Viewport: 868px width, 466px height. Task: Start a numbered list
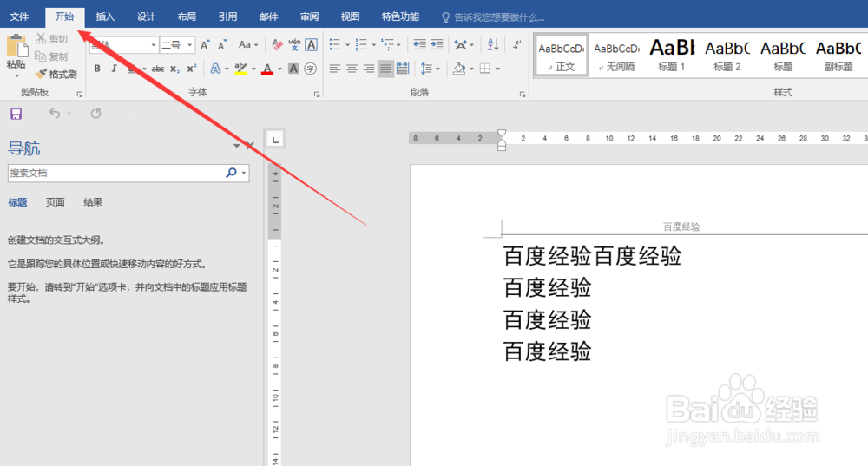tap(361, 44)
